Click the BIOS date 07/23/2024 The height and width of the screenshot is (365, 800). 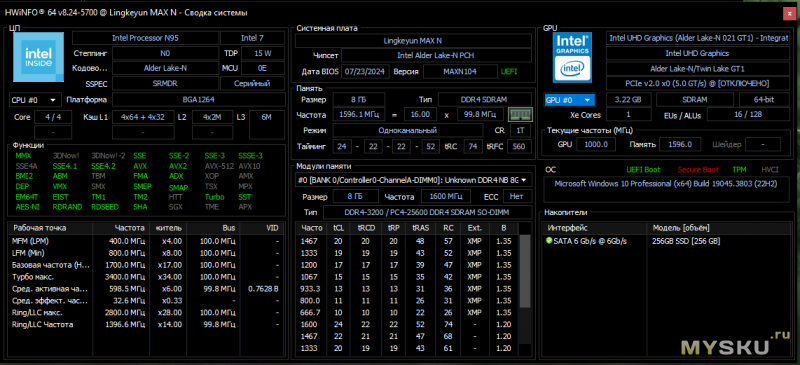[366, 71]
